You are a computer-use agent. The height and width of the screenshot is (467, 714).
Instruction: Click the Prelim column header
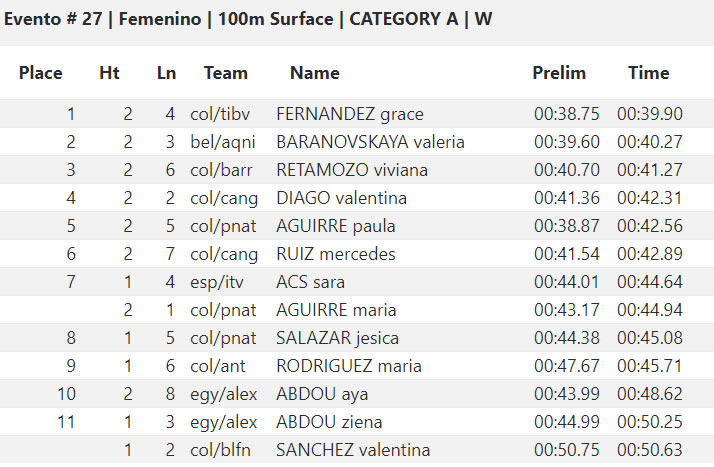pyautogui.click(x=559, y=73)
